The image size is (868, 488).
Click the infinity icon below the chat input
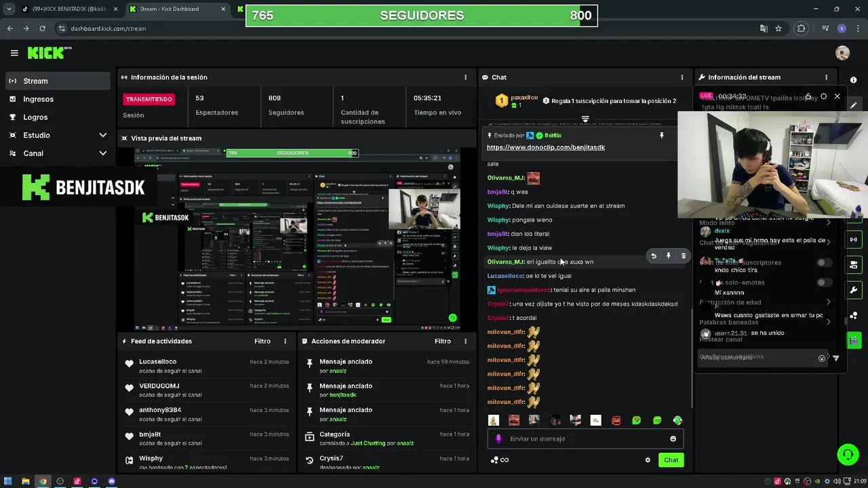tap(505, 460)
